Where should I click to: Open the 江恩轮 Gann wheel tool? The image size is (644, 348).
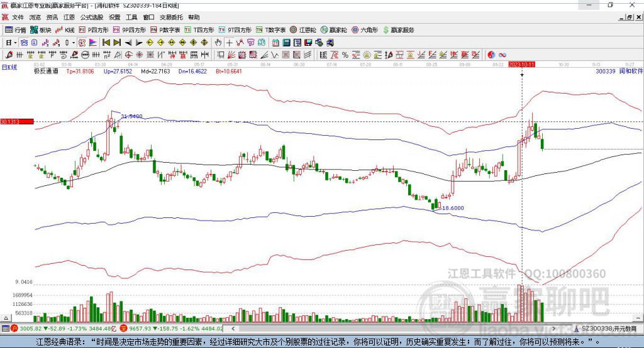click(x=303, y=30)
